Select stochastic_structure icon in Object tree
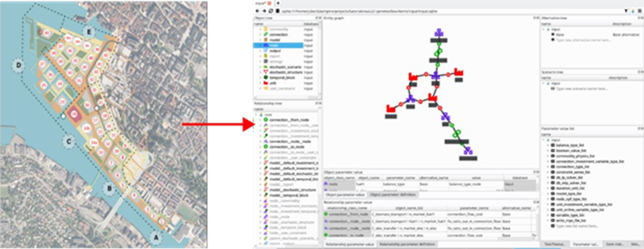Viewport: 644px width, 249px height. click(x=265, y=72)
